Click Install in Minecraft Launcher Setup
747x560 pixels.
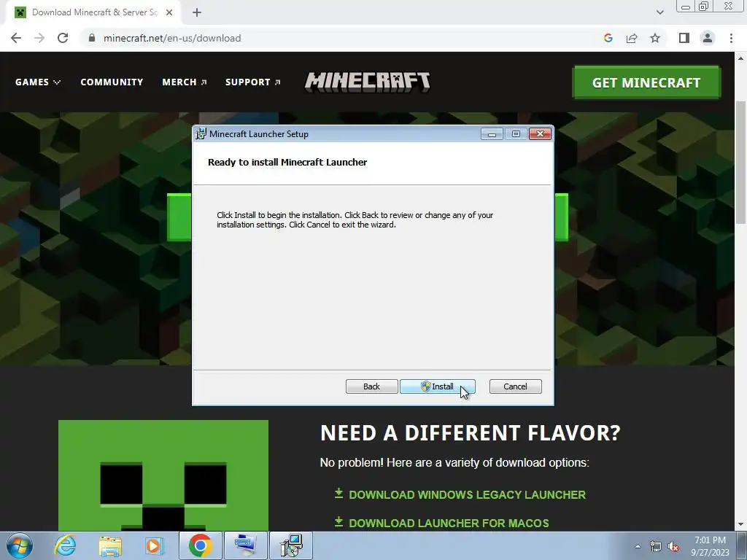[x=438, y=386]
